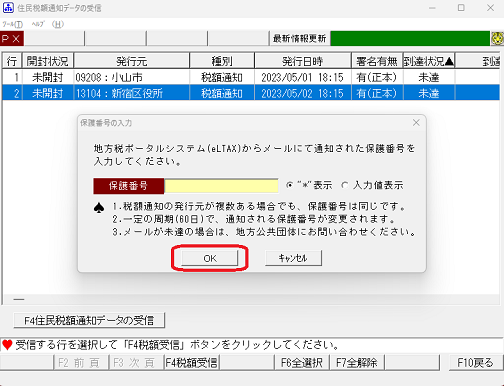Viewport: 504px width, 386px height.
Task: Click the PX logo in the toolbar
Action: pos(12,39)
